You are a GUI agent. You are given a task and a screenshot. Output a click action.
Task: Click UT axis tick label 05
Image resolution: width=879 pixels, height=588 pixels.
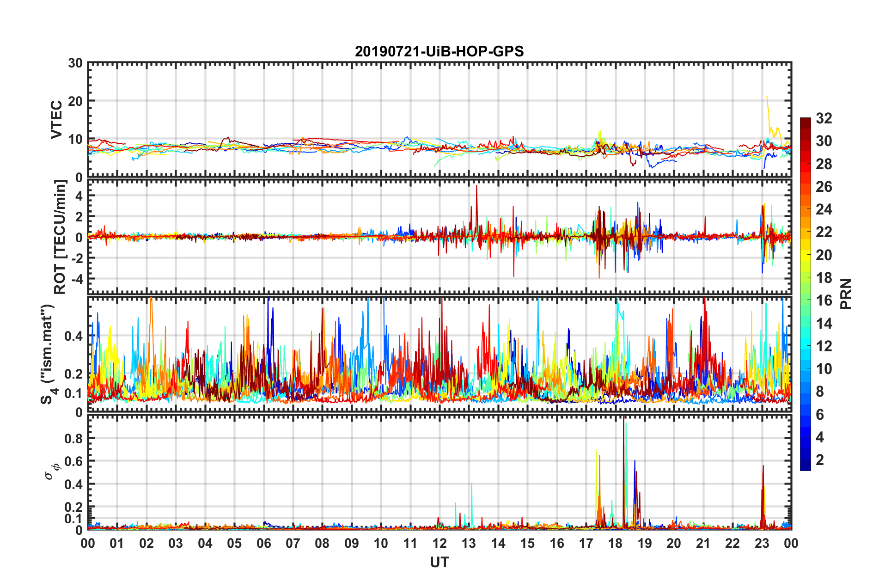click(x=234, y=543)
